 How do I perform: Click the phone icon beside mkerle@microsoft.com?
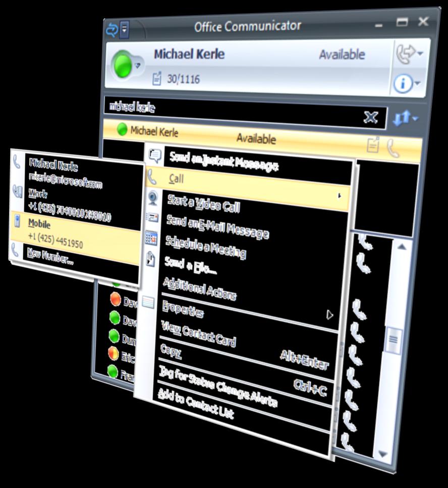(17, 162)
